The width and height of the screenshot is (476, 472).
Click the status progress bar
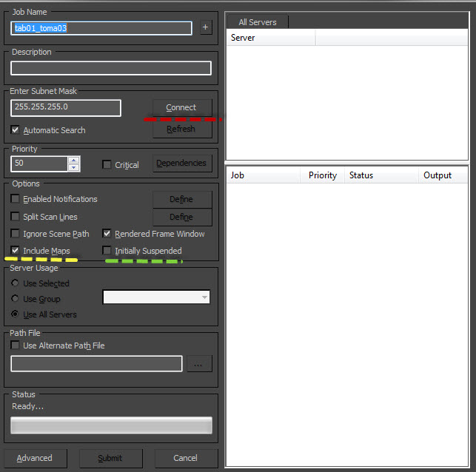click(x=111, y=425)
